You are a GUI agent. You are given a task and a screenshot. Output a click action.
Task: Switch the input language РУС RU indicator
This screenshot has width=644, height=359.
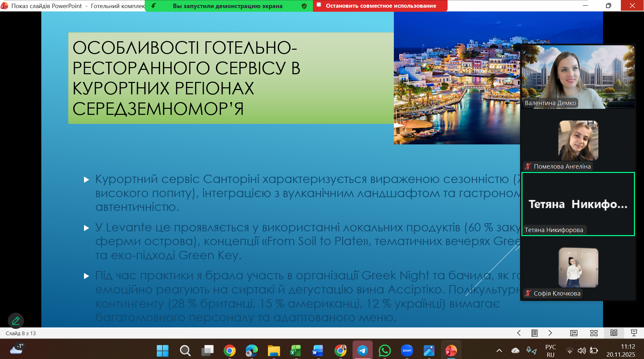pyautogui.click(x=551, y=351)
